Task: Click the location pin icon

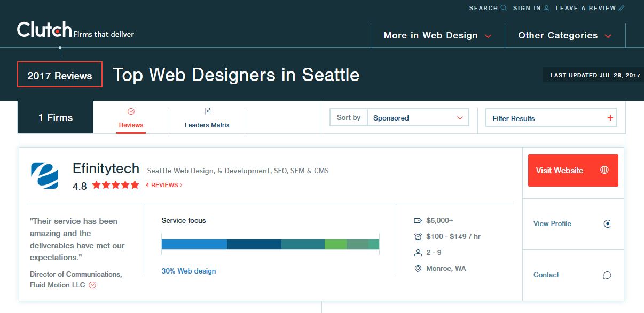Action: pyautogui.click(x=418, y=269)
